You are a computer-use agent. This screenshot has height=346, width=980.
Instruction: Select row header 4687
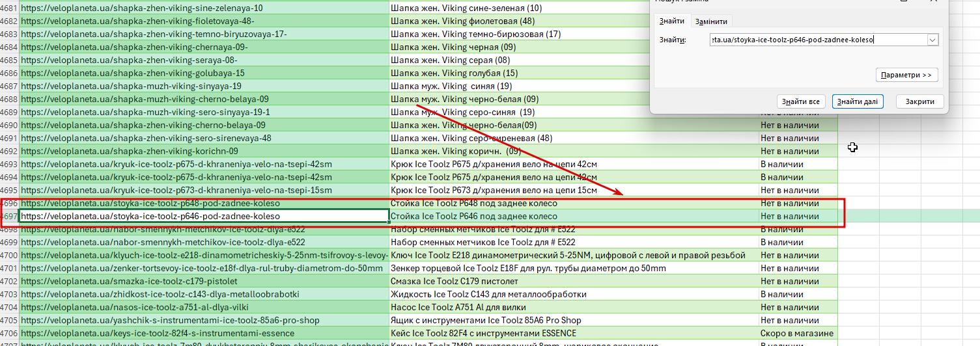pyautogui.click(x=9, y=86)
